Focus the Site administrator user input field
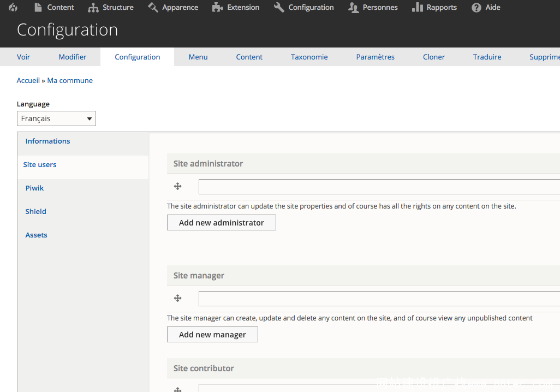The width and height of the screenshot is (560, 392). pos(379,187)
